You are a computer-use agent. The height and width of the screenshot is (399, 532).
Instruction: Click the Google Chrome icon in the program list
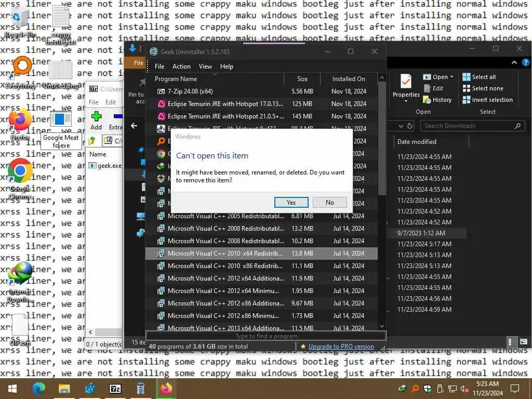tap(161, 154)
